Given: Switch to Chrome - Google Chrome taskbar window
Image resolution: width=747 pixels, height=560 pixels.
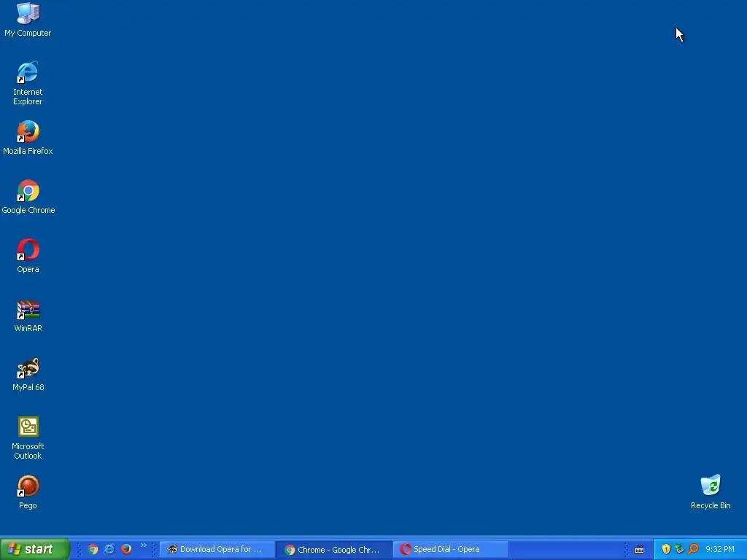Looking at the screenshot, I should click(x=334, y=550).
